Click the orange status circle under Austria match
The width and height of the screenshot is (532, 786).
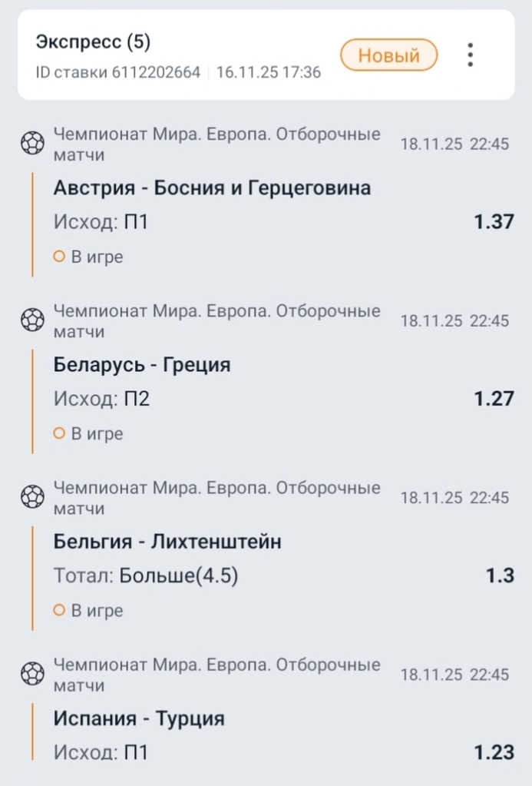59,257
